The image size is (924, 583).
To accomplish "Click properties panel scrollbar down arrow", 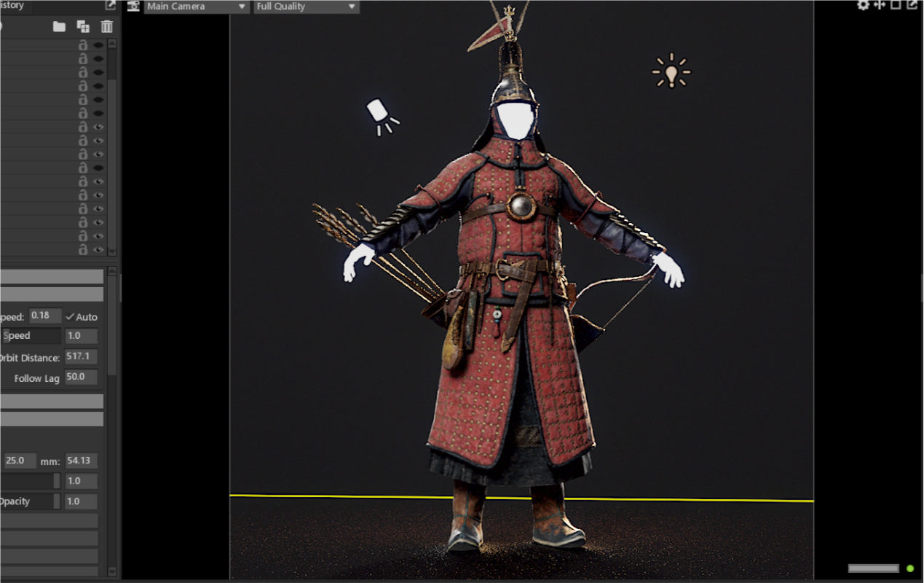I will pos(112,572).
